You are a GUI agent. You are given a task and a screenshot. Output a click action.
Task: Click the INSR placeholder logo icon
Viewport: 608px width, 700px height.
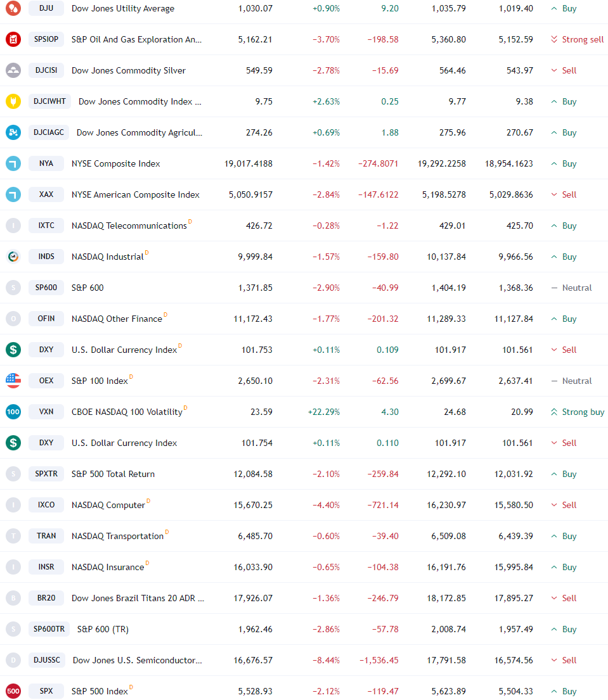click(x=13, y=567)
